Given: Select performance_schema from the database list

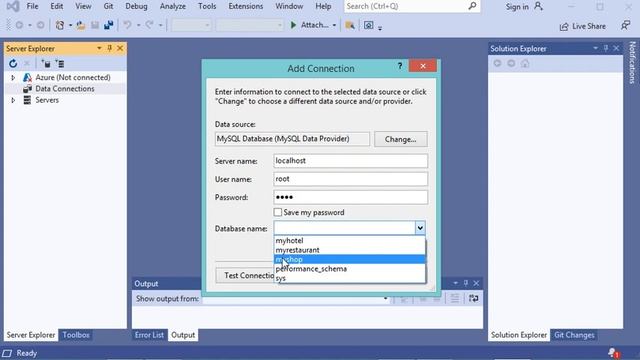Looking at the screenshot, I should (349, 269).
